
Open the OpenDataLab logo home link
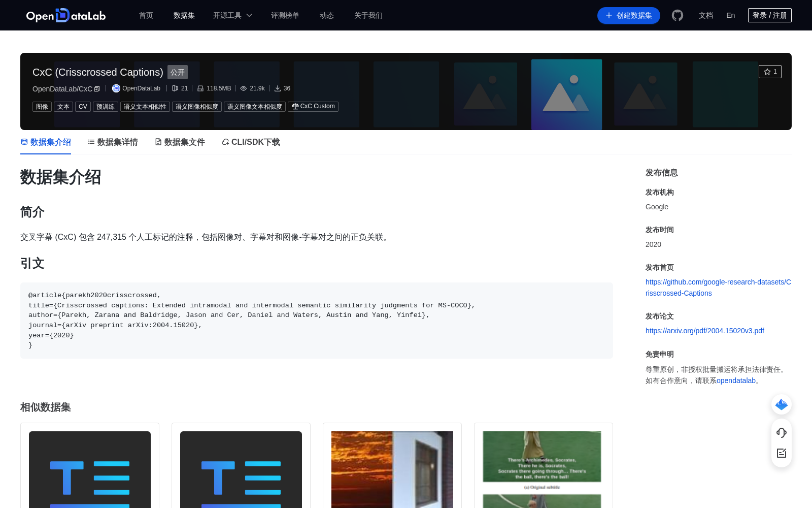(x=66, y=15)
